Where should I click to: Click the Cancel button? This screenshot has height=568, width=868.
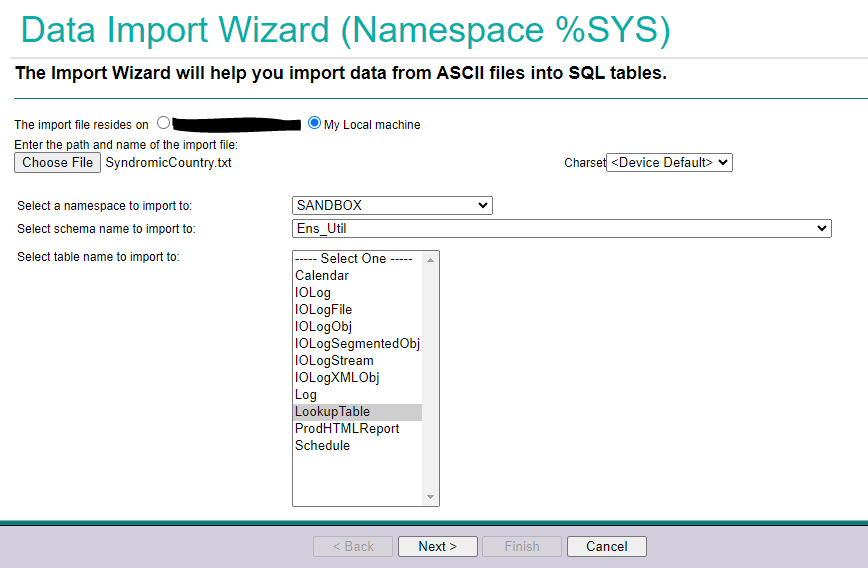(x=606, y=546)
